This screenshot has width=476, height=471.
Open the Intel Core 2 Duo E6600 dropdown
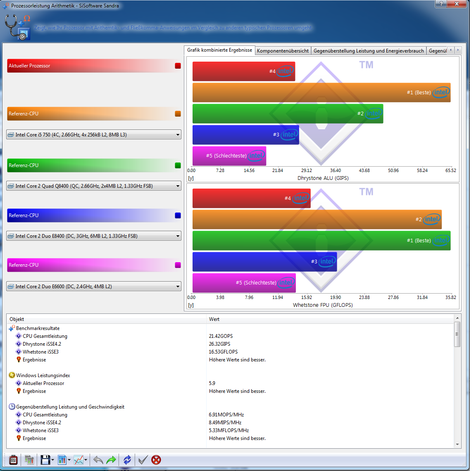pos(94,286)
